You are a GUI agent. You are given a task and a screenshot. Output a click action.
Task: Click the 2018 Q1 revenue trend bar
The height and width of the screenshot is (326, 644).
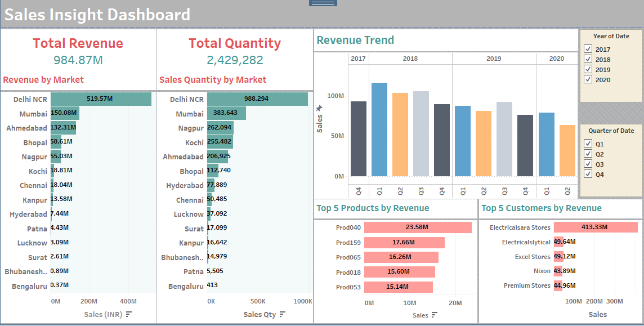point(379,129)
